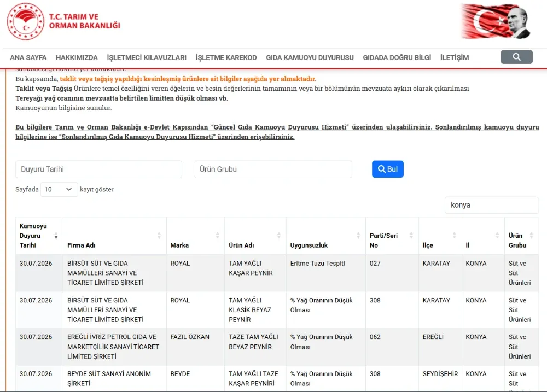Sort the Marka column
547x392 pixels.
[x=217, y=236]
